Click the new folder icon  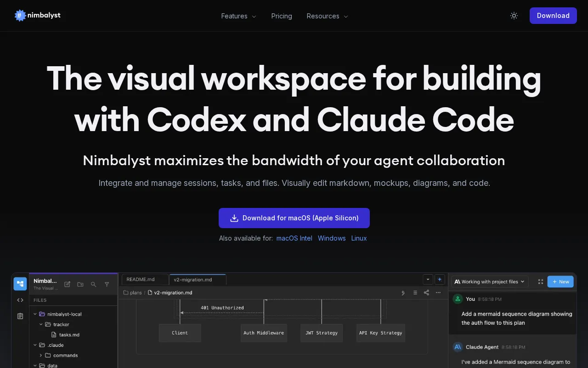80,284
